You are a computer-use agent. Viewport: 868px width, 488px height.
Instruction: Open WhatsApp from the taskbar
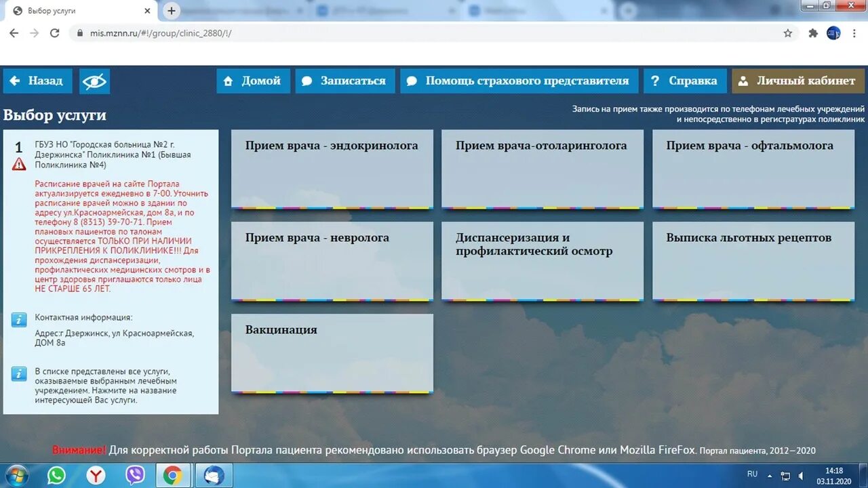[56, 475]
